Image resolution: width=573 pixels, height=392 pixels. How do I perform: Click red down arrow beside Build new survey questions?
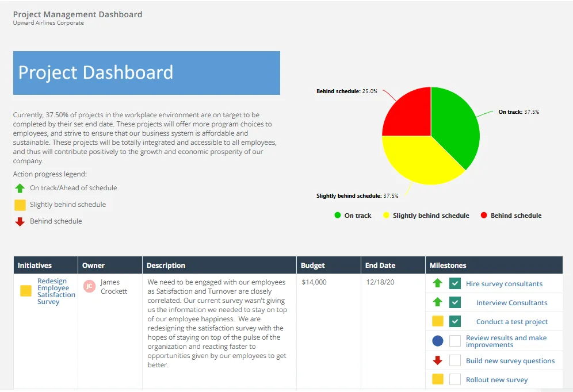(437, 360)
